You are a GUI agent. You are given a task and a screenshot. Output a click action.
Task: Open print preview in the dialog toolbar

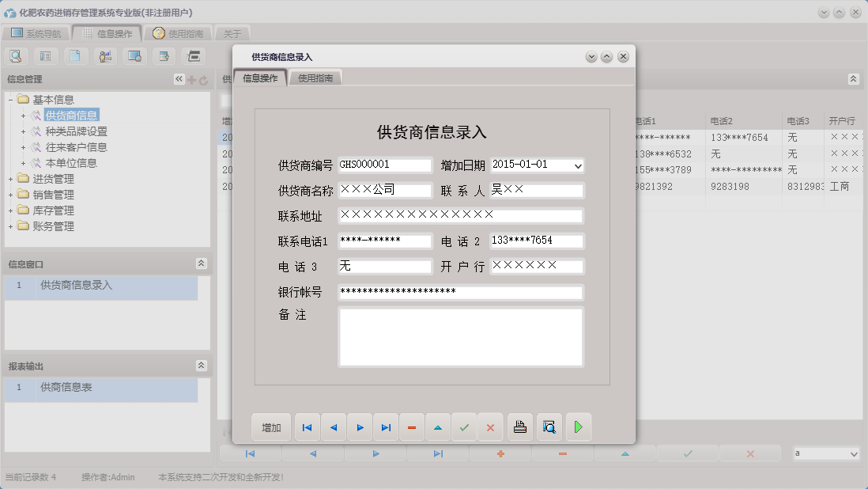pos(549,427)
